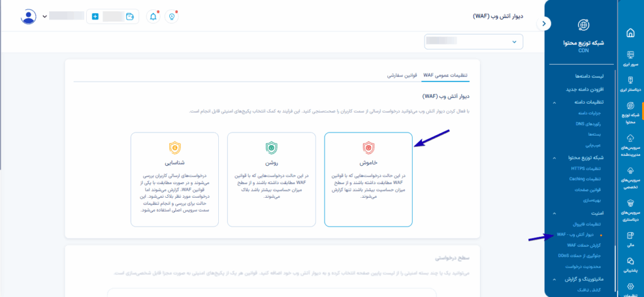Click the دیوار آتش وب (WAF) page title
The image size is (644, 297).
pyautogui.click(x=499, y=17)
